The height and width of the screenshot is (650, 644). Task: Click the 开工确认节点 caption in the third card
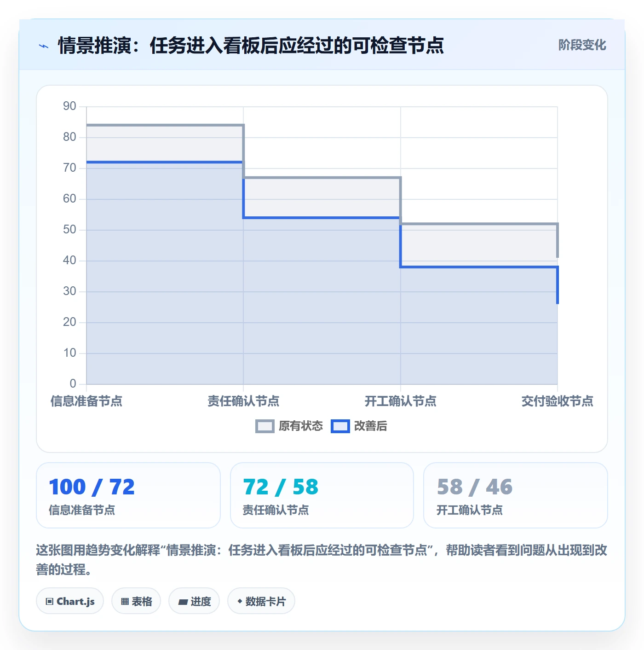pyautogui.click(x=470, y=510)
